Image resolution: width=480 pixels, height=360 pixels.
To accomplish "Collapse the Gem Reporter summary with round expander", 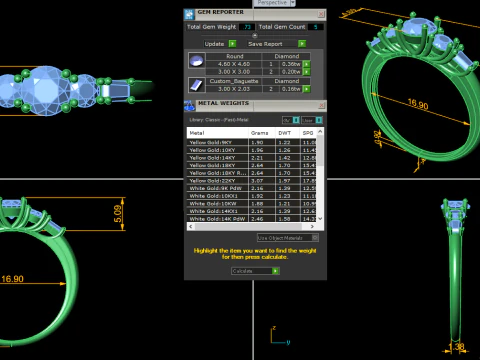I will coord(255,35).
